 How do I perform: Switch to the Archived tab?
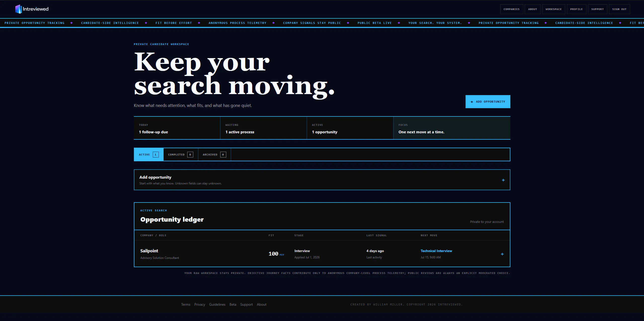(x=214, y=154)
